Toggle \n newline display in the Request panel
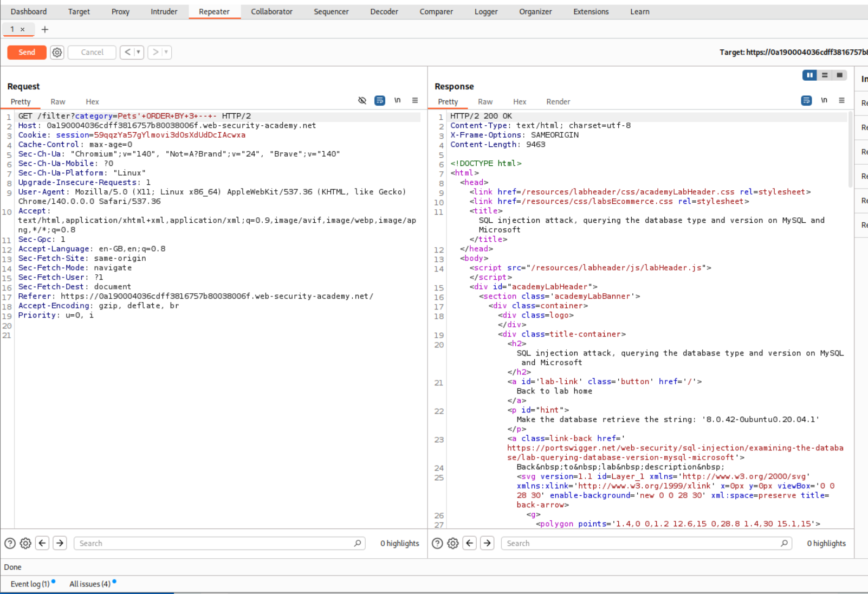Image resolution: width=868 pixels, height=594 pixels. coord(398,100)
